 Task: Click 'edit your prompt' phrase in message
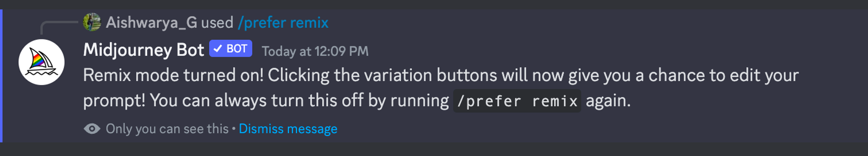[441, 88]
